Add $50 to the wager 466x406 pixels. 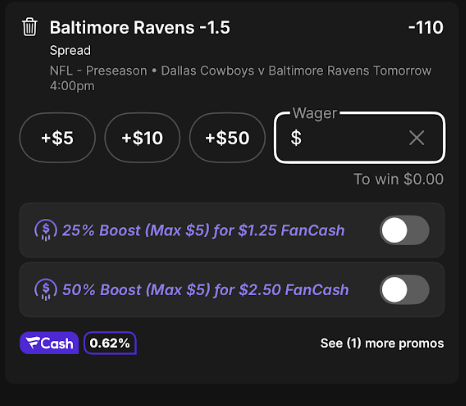227,138
